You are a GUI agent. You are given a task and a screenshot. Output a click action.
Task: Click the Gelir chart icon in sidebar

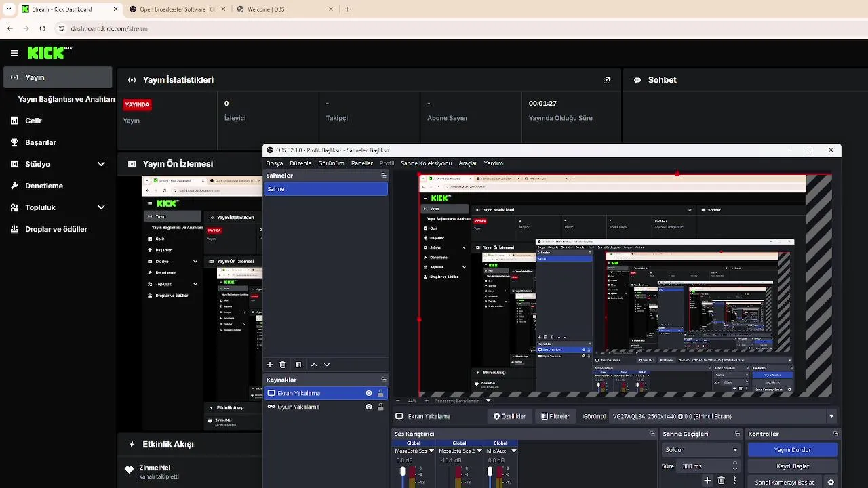(14, 121)
